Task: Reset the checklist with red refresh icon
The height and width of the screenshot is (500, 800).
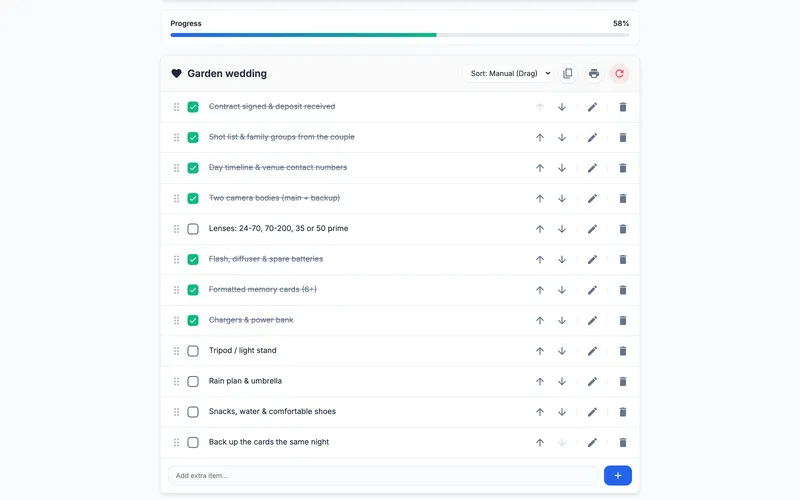Action: [x=619, y=73]
